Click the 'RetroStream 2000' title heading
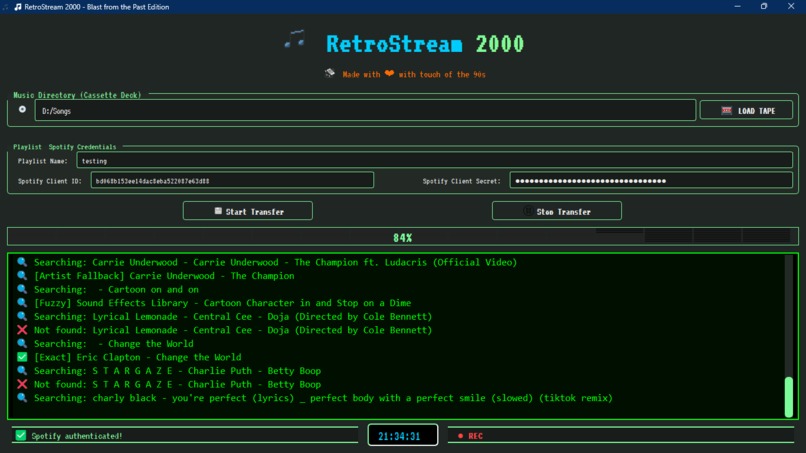This screenshot has height=453, width=806. point(425,44)
